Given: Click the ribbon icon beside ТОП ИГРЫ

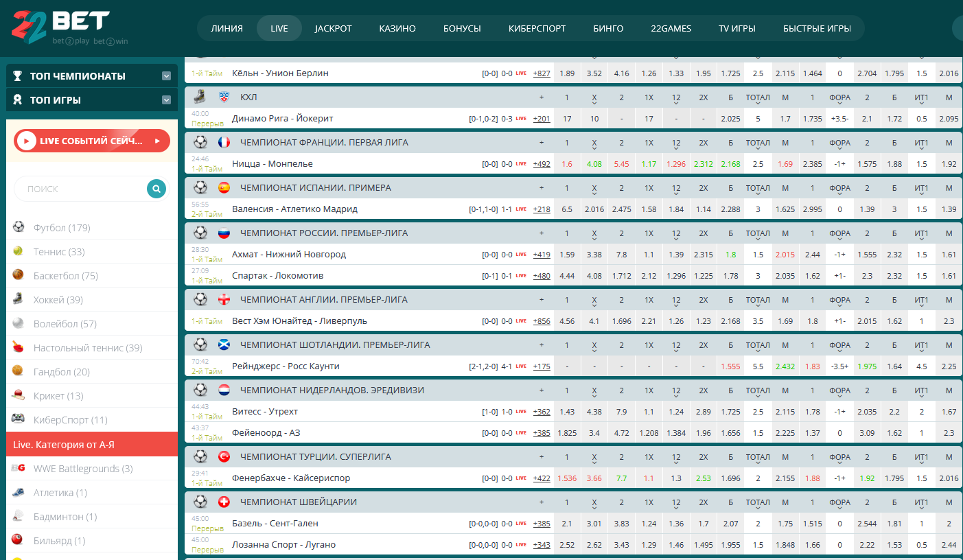Looking at the screenshot, I should coord(18,100).
